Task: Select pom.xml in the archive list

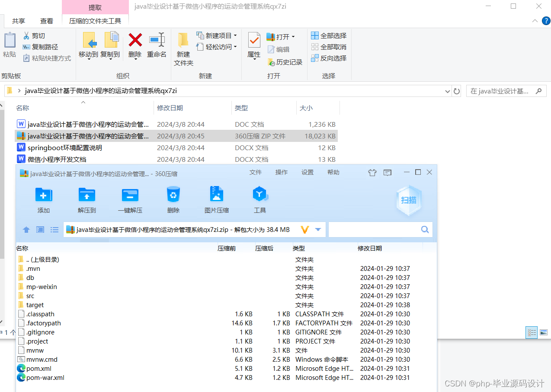Action: click(x=39, y=369)
